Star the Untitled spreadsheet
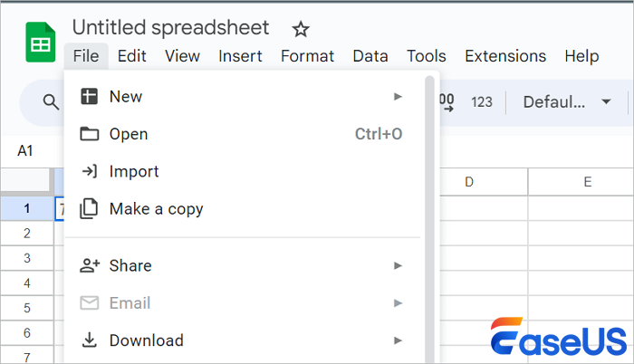Viewport: 634px width, 364px height. 301,30
